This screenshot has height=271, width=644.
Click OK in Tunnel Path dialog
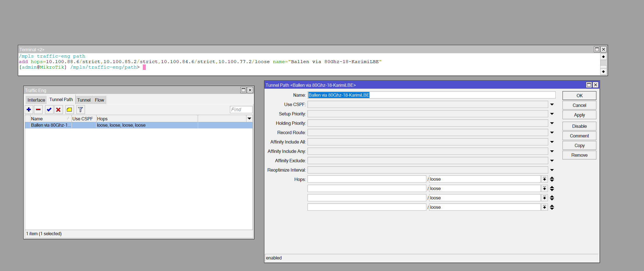[x=579, y=96]
